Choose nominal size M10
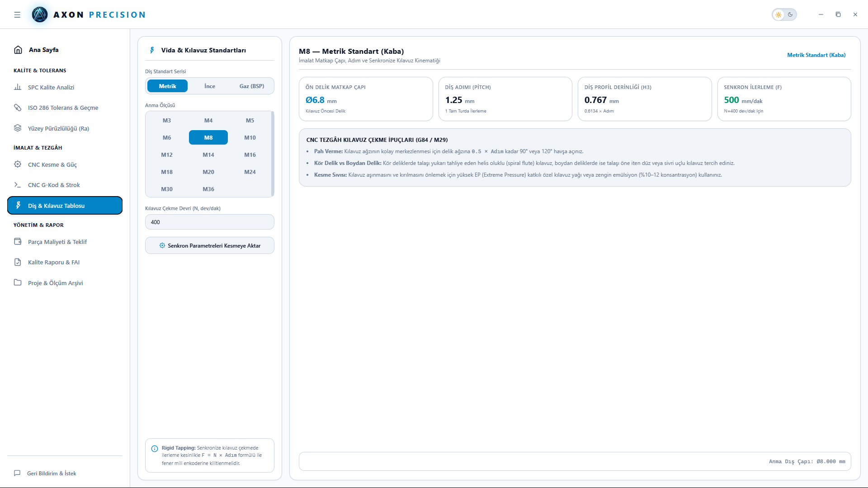Image resolution: width=868 pixels, height=488 pixels. [250, 137]
